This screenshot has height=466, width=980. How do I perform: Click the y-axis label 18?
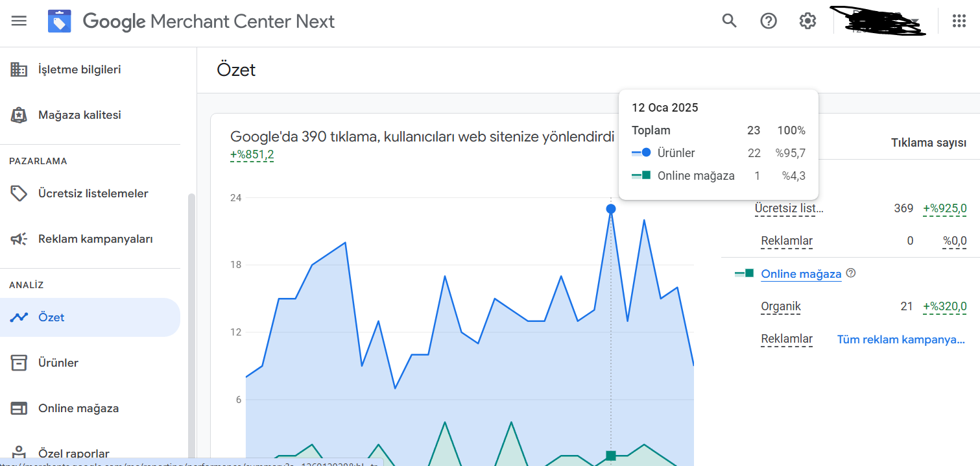(x=236, y=265)
